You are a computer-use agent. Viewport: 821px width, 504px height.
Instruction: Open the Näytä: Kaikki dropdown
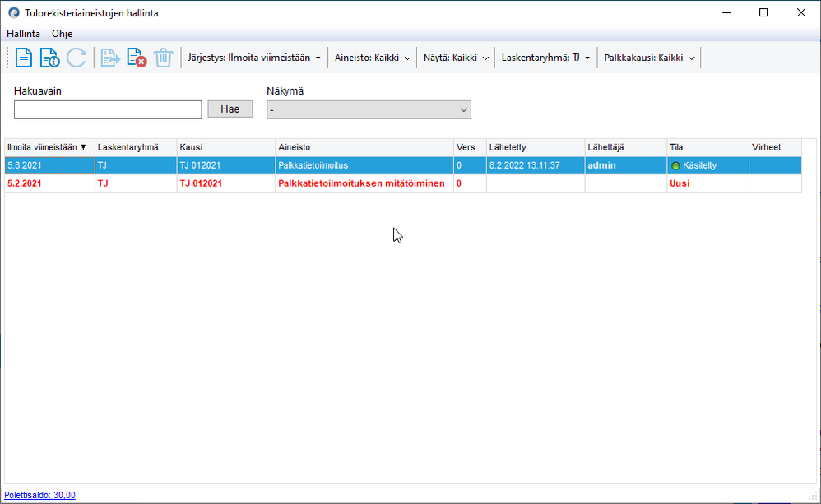[456, 58]
